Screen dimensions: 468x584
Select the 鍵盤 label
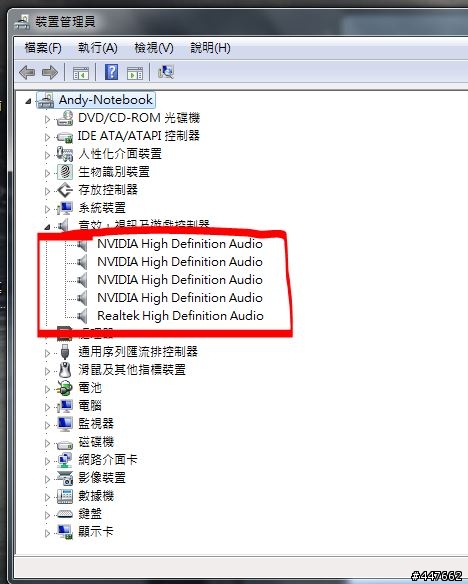click(90, 514)
